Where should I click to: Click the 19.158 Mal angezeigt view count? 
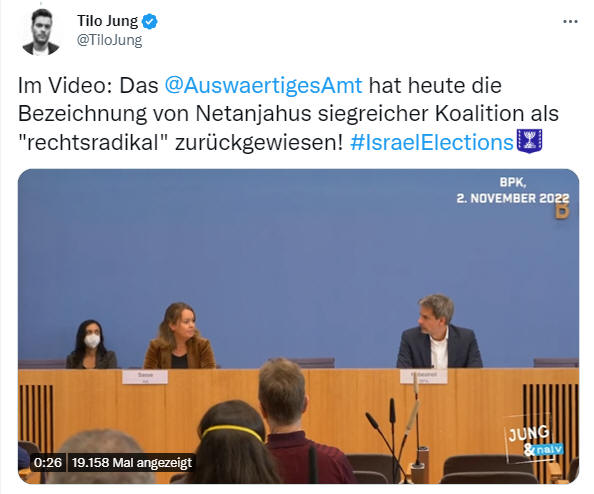[132, 463]
